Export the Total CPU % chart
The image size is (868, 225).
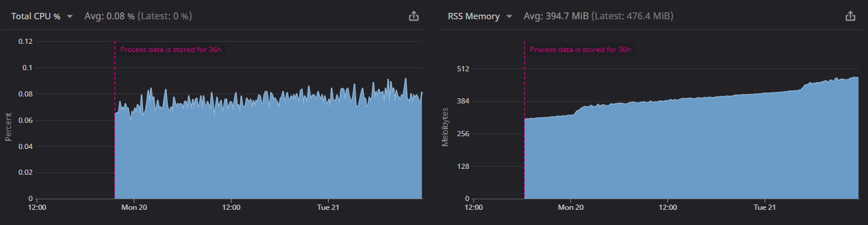coord(414,16)
